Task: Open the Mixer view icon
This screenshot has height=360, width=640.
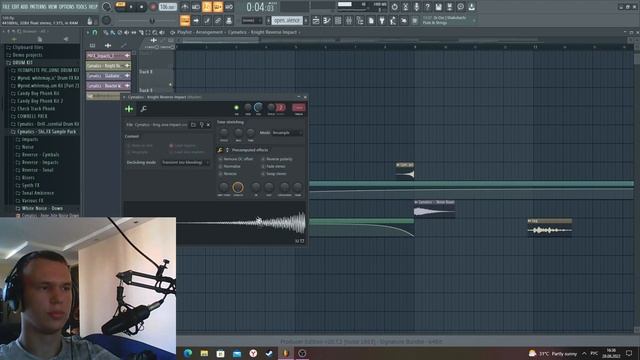Action: pyautogui.click(x=349, y=20)
